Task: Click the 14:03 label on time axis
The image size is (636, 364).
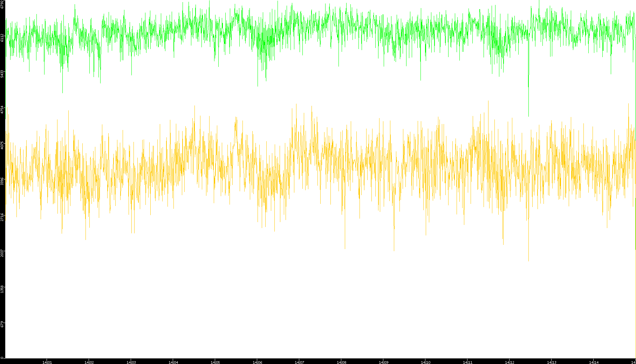Action: coord(131,362)
